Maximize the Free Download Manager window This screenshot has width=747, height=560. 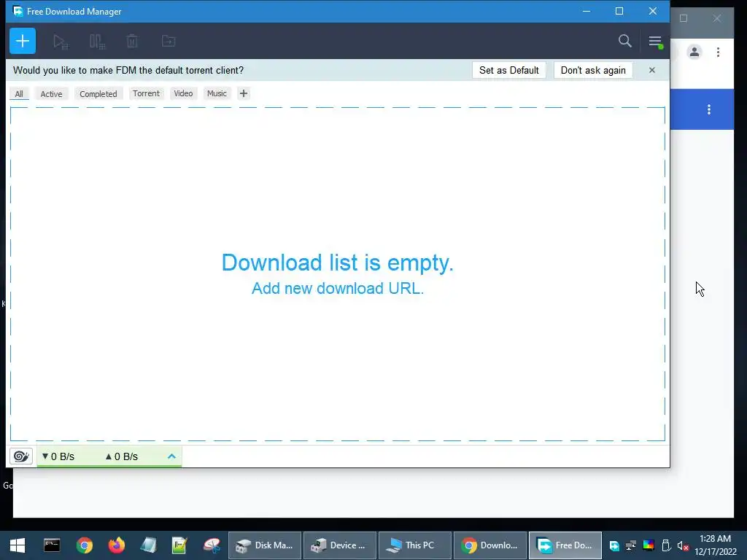pos(619,11)
